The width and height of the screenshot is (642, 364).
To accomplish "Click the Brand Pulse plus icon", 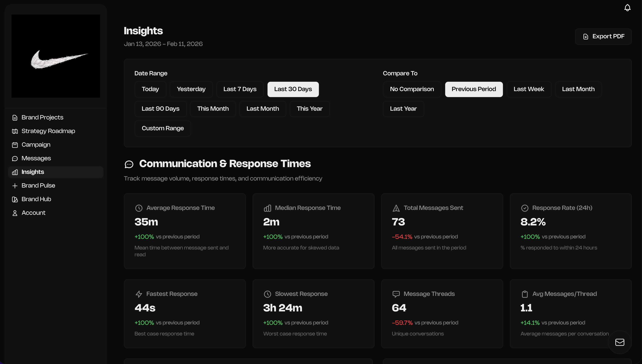I will pos(15,186).
